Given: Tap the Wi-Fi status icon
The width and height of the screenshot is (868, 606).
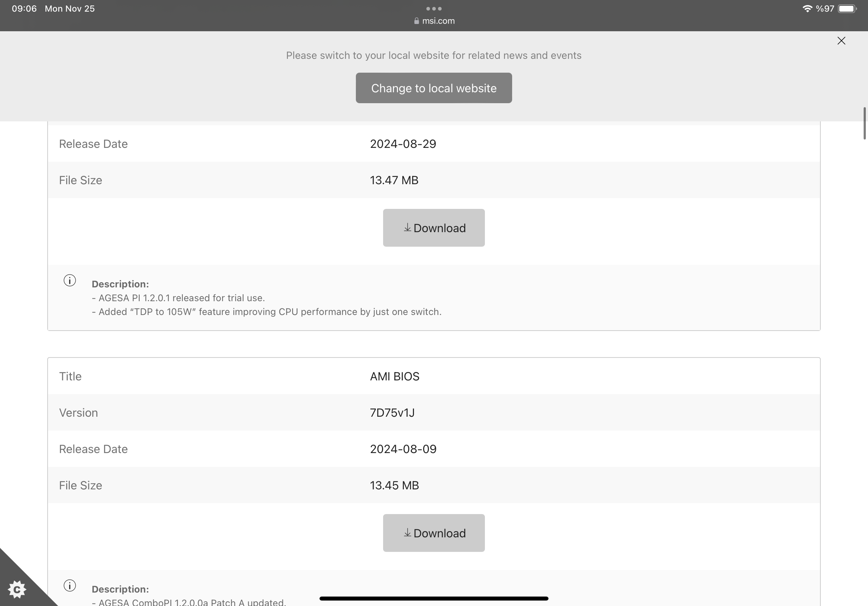Looking at the screenshot, I should (x=807, y=8).
